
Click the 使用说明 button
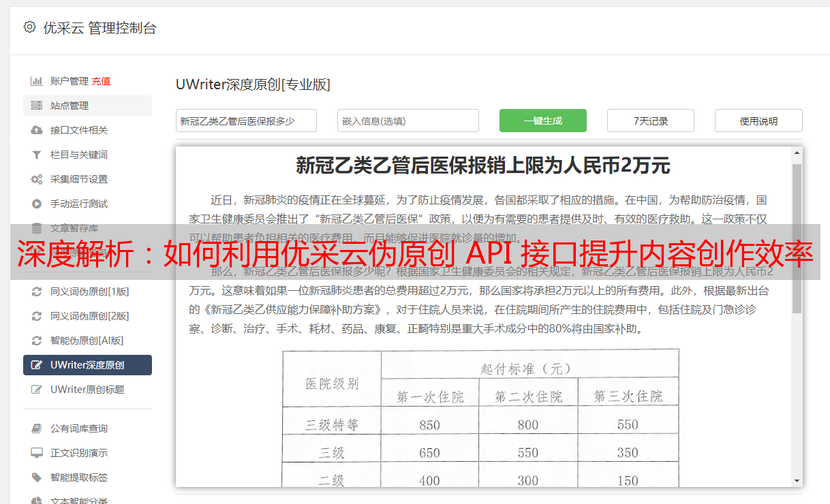758,121
